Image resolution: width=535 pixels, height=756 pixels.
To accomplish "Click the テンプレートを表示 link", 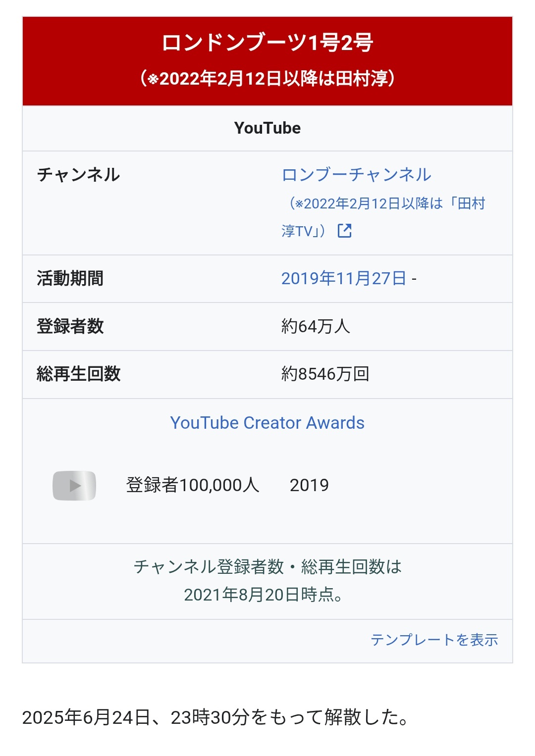I will [x=434, y=640].
